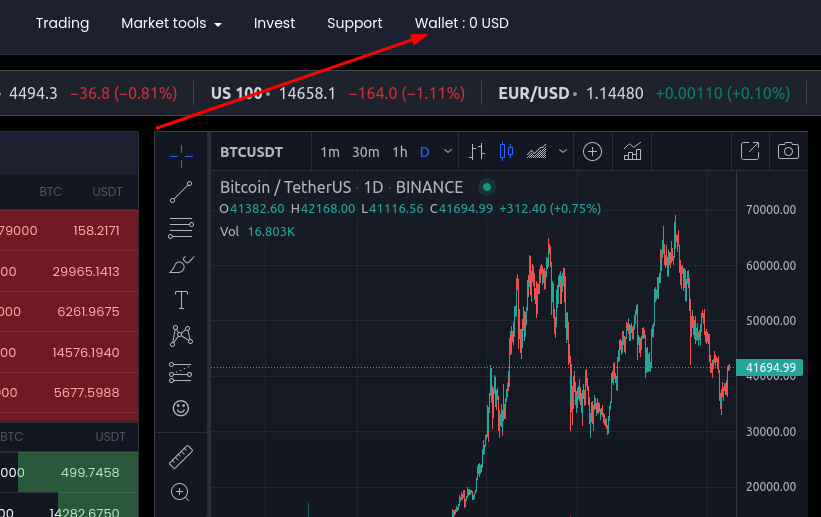Take a chart snapshot with camera icon
Screen dimensions: 821x517
coord(788,152)
